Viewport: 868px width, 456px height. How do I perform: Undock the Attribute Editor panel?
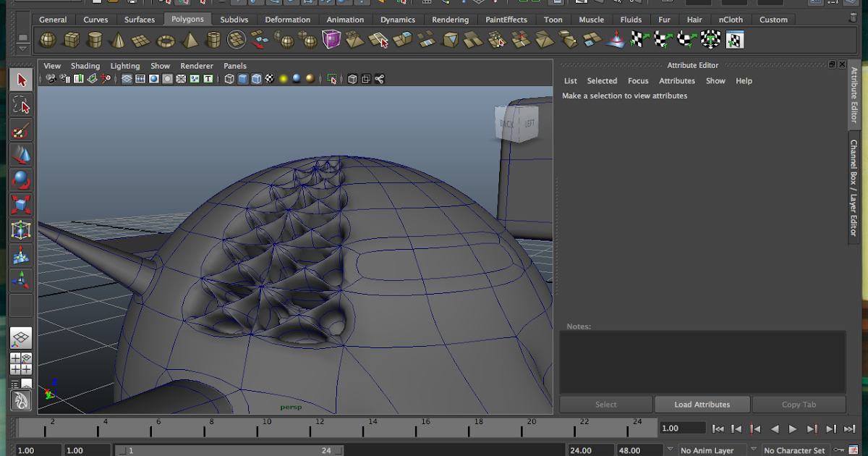[832, 65]
